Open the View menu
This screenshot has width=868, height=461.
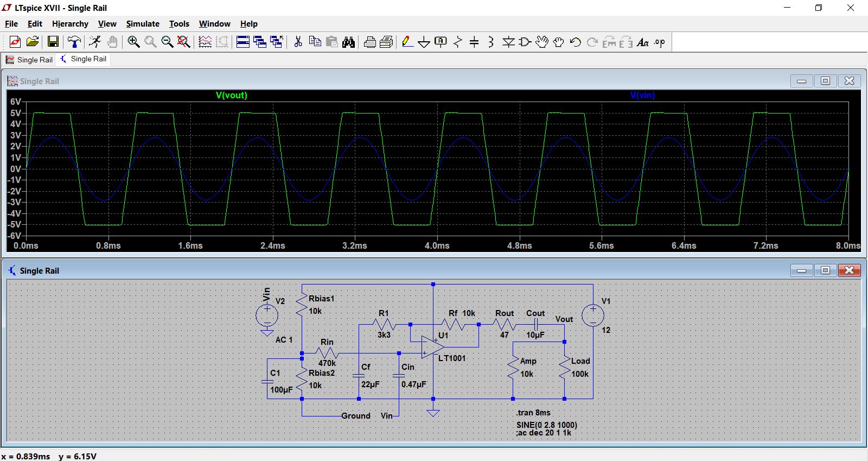107,24
